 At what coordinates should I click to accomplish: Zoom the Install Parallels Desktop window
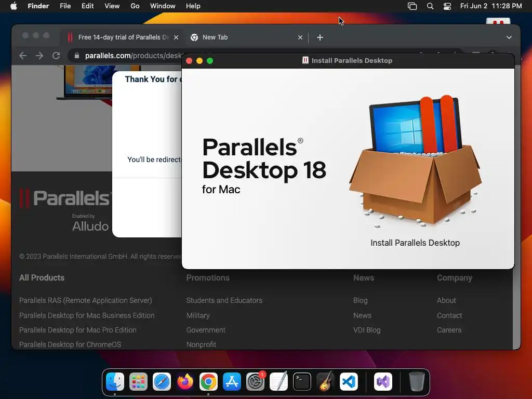pos(210,61)
